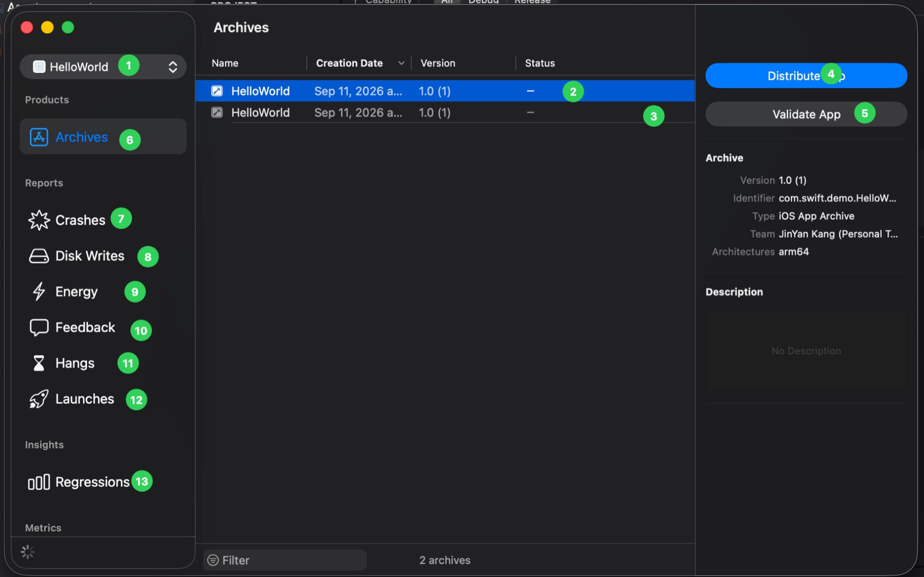The image size is (924, 577).
Task: Click the Energy lightning bolt icon
Action: 39,291
